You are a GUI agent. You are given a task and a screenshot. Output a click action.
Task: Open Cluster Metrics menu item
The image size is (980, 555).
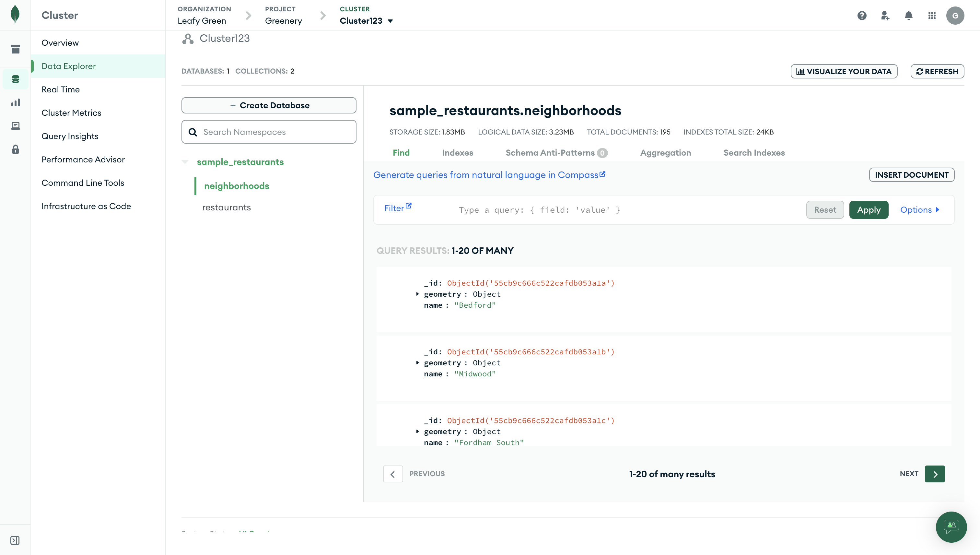(98, 112)
